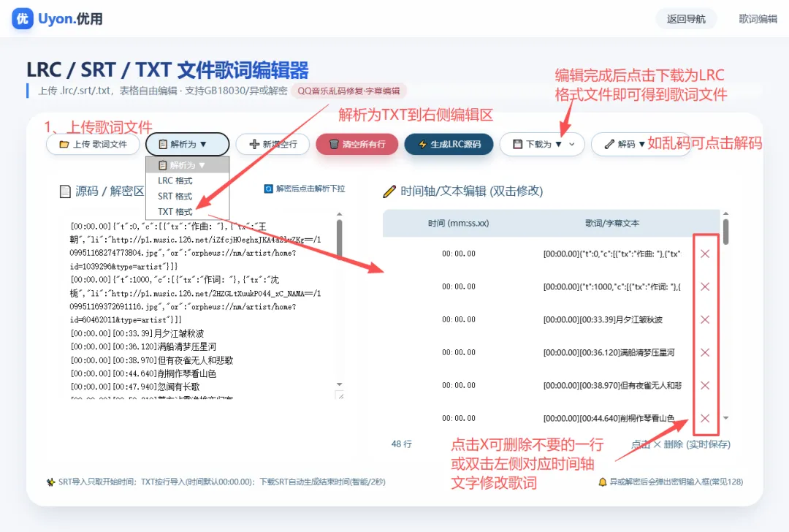Click the 新增空行 button
This screenshot has width=789, height=532.
(273, 145)
